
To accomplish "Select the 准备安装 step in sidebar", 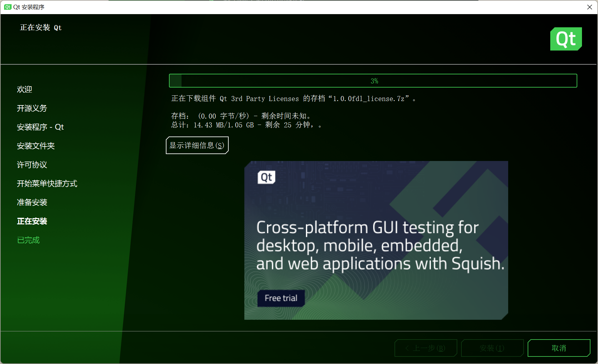I will [x=32, y=202].
